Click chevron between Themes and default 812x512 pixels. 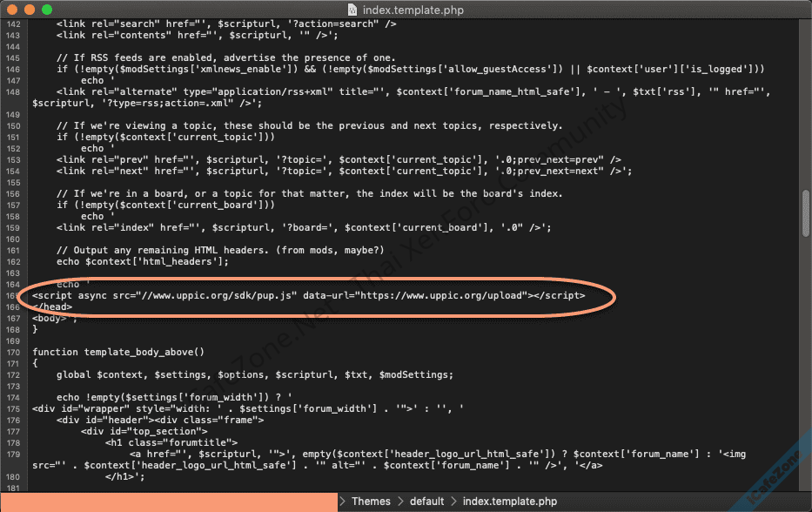[x=401, y=502]
